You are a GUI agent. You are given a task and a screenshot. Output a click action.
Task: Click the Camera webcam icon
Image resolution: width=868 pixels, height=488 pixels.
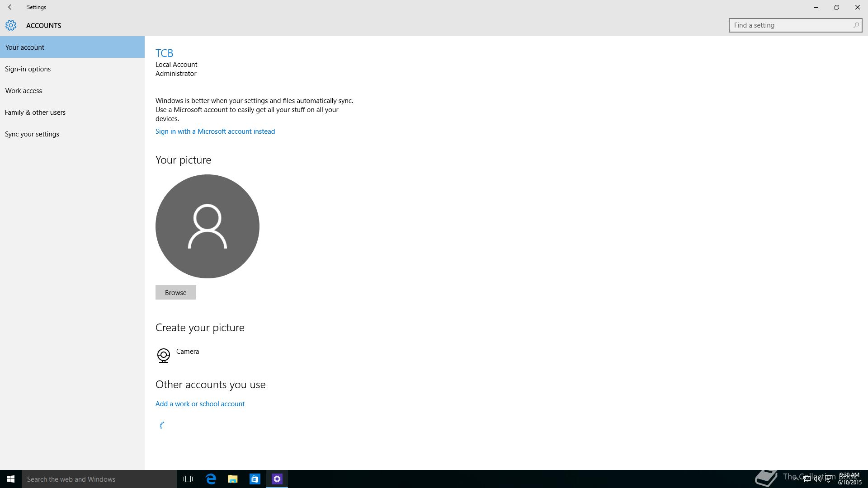point(163,355)
